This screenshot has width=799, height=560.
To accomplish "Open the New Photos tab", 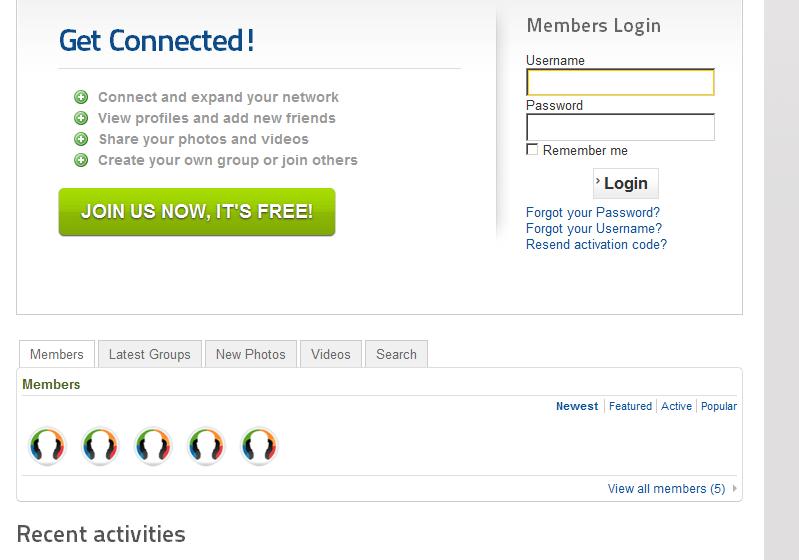I will (x=250, y=354).
